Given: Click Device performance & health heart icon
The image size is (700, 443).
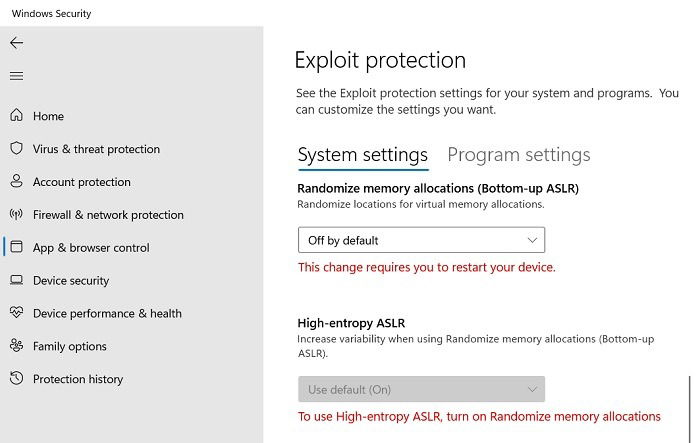Looking at the screenshot, I should tap(17, 312).
